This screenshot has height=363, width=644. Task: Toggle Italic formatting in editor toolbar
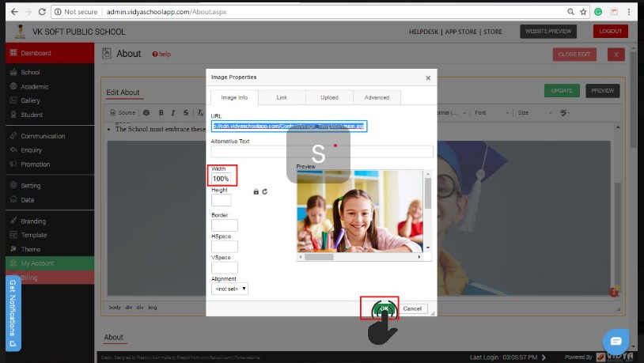pos(173,112)
